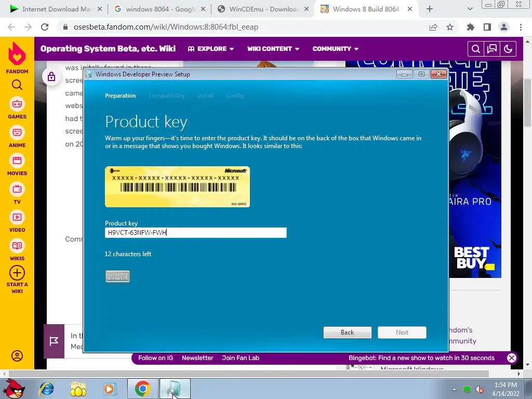Open the folder icon on taskbar
532x399 pixels.
click(78, 389)
